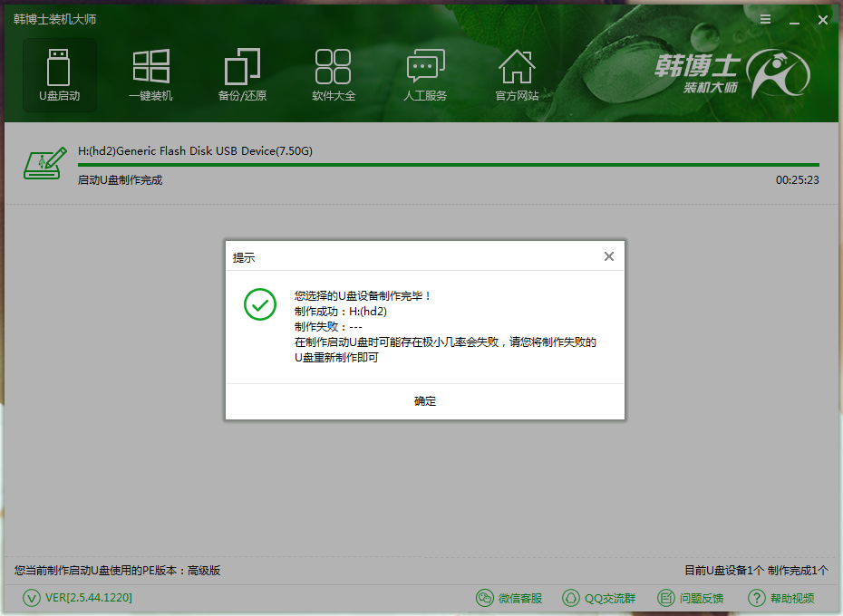Open the hamburger menu in title bar
This screenshot has width=843, height=616.
coord(765,19)
